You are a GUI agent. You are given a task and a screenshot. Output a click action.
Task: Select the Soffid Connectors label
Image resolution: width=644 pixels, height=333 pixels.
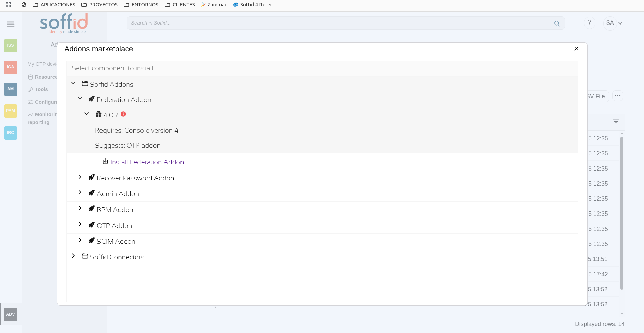pos(117,257)
